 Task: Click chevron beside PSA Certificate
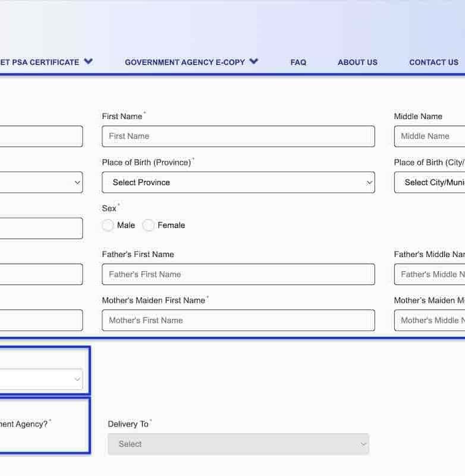tap(89, 61)
